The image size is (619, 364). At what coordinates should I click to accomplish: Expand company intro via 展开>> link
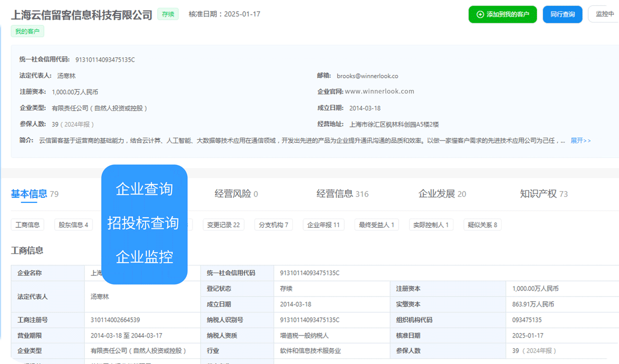[580, 141]
